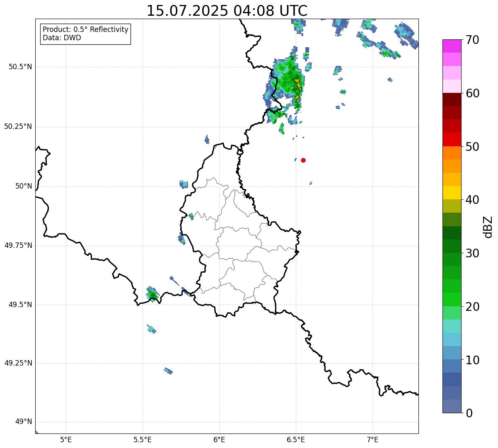Click the 10 tick label on colorbar

point(472,360)
